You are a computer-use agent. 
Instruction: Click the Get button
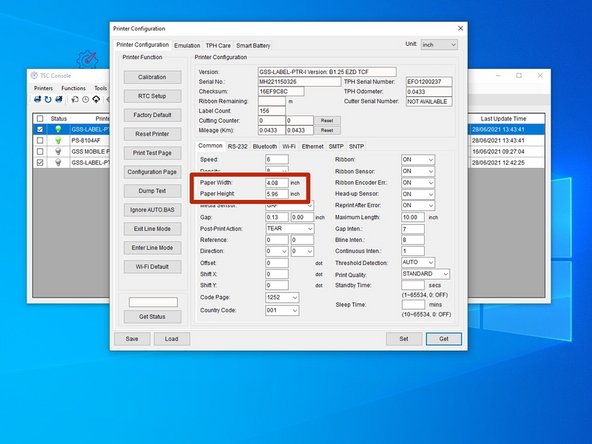coord(444,339)
